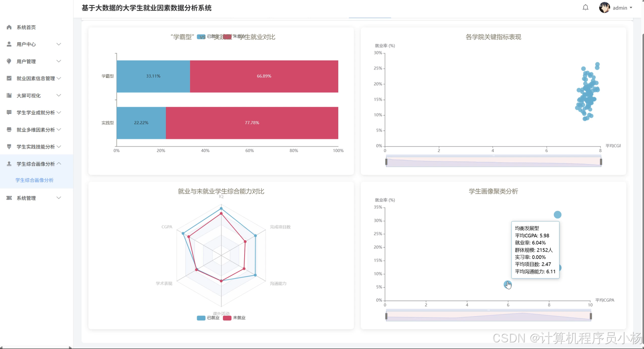Expand 系统管理 chevron
Viewport: 644px width, 349px height.
pos(59,198)
